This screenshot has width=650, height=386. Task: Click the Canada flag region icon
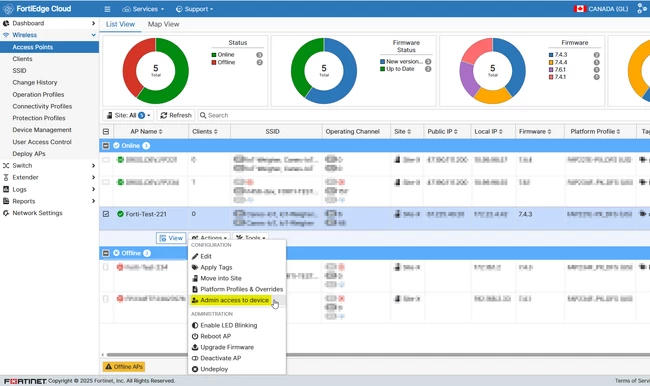point(580,9)
